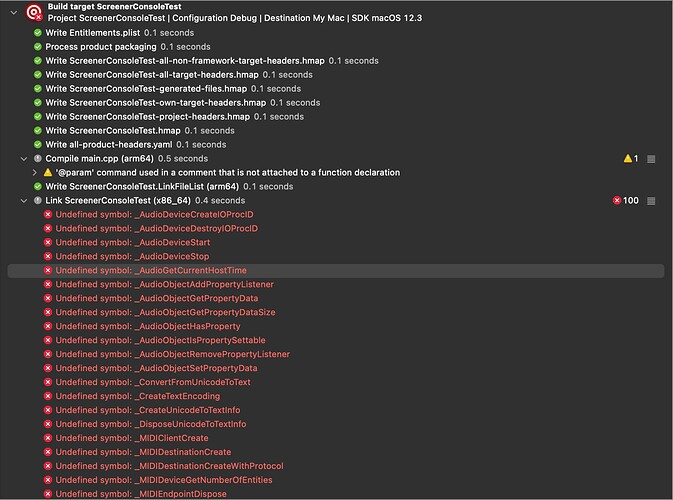Select error 'Undefined symbol: _MIDIClientCreate'
Image resolution: width=673 pixels, height=500 pixels.
(132, 438)
